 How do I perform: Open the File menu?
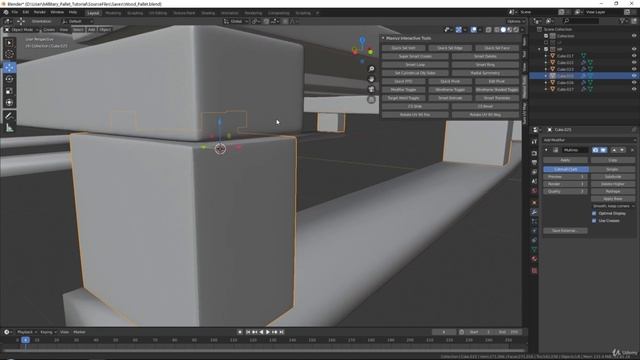15,12
